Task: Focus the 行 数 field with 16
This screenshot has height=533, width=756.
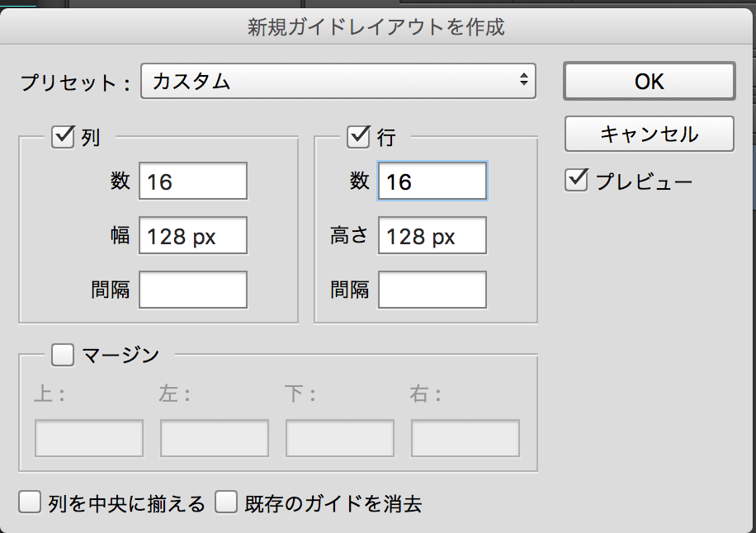Action: pos(432,182)
